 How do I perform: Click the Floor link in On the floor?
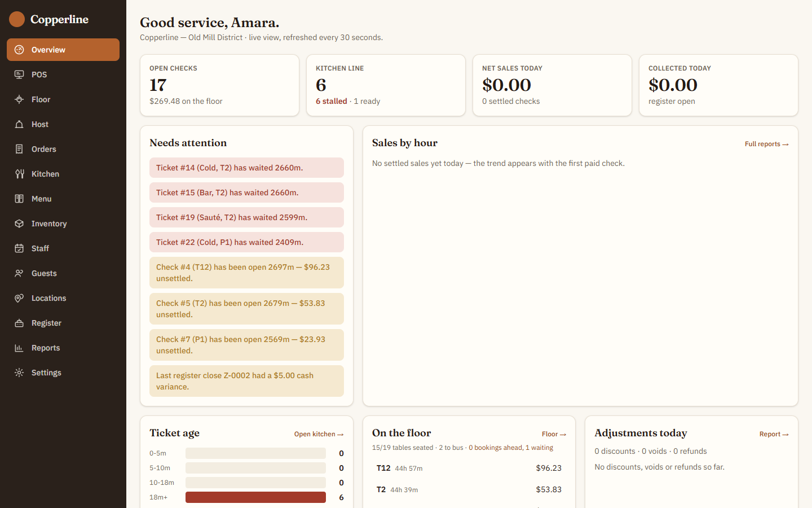click(x=554, y=434)
